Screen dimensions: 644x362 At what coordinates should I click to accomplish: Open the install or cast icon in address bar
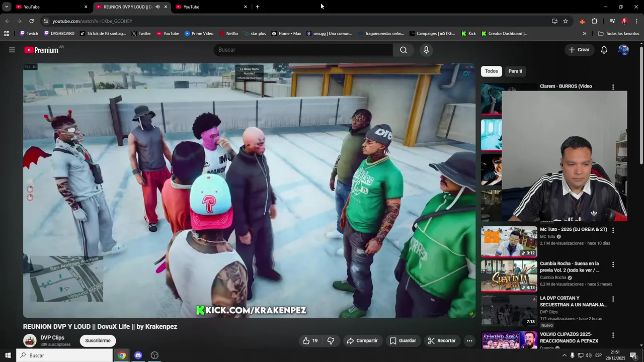[x=554, y=21]
